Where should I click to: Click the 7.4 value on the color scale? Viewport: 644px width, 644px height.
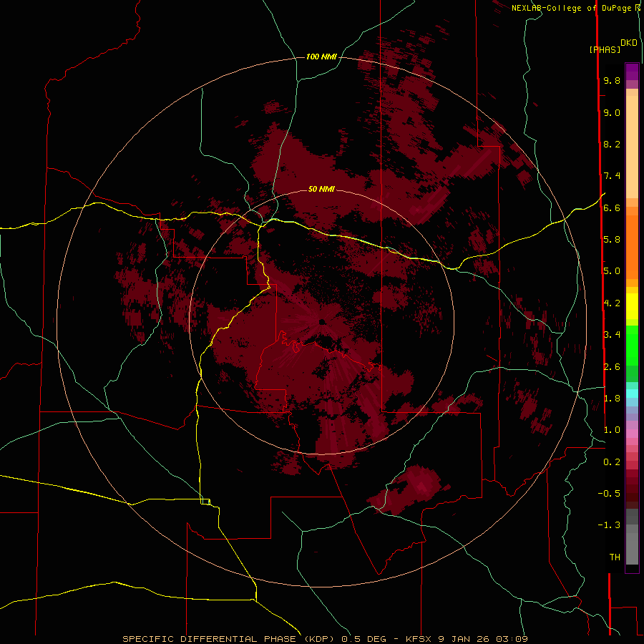click(x=612, y=176)
